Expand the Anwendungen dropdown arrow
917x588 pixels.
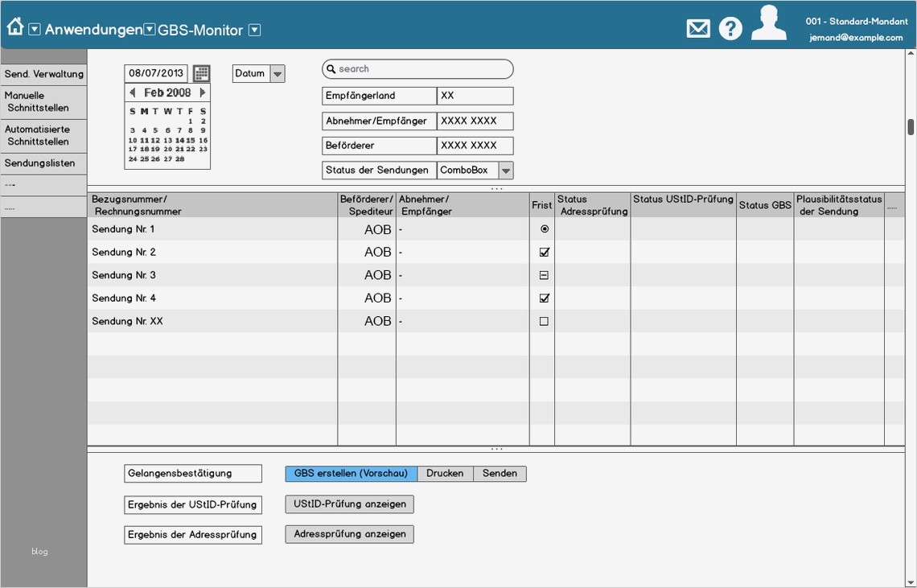tap(150, 29)
